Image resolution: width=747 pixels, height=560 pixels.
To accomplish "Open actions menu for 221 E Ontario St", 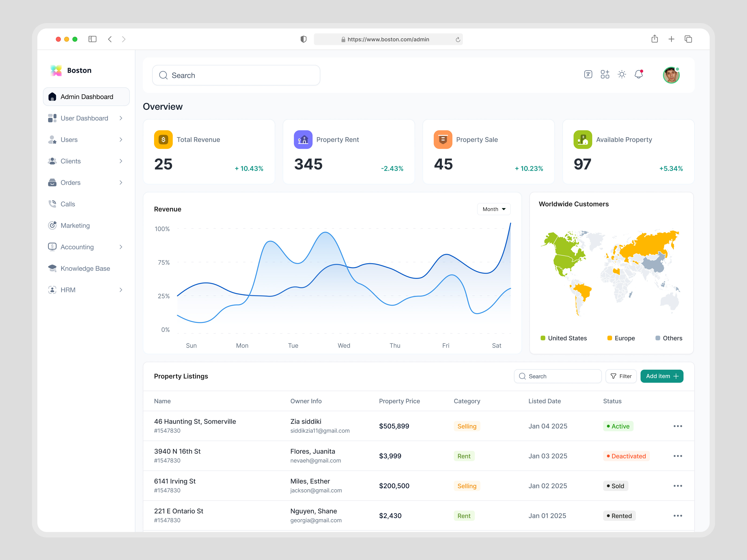I will click(677, 515).
